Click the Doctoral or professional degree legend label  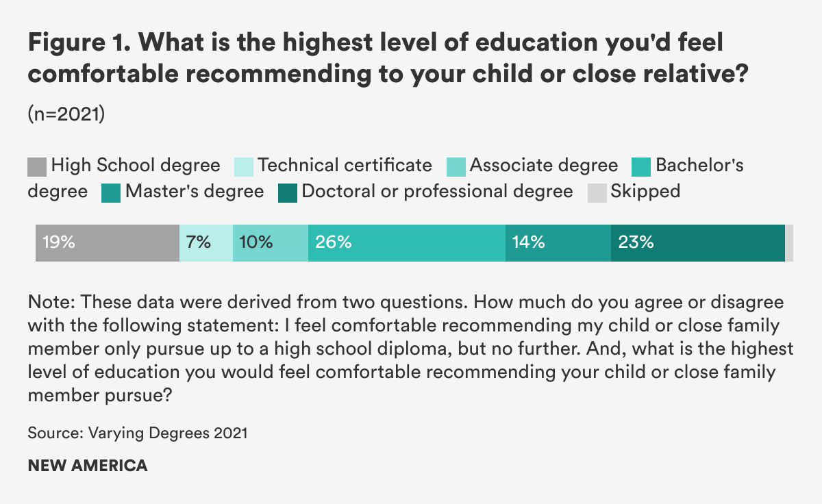tap(437, 191)
